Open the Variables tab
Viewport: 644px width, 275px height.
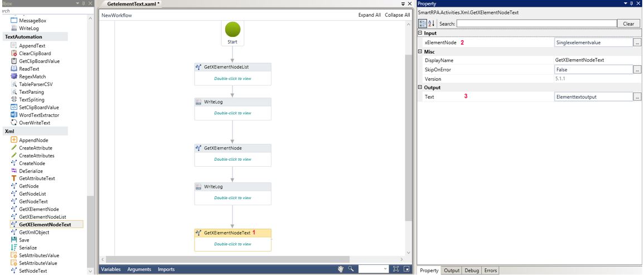click(x=110, y=269)
